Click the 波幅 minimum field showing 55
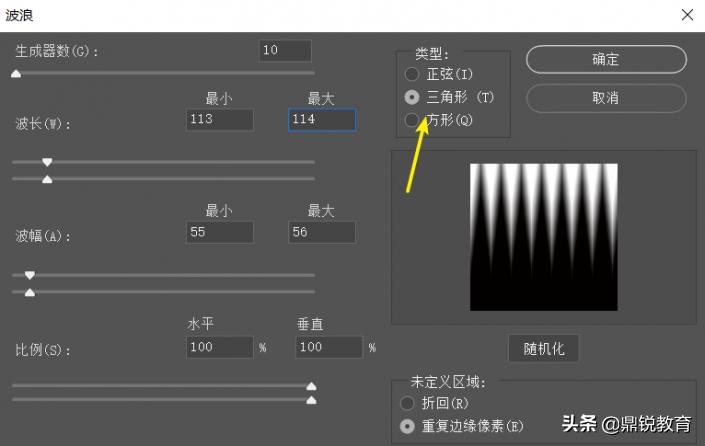Viewport: 705px width, 446px height. coord(220,232)
